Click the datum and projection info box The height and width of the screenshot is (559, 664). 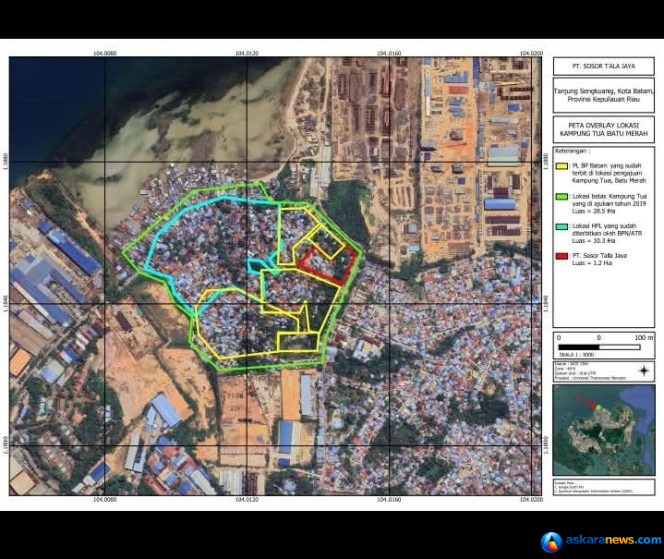click(603, 371)
